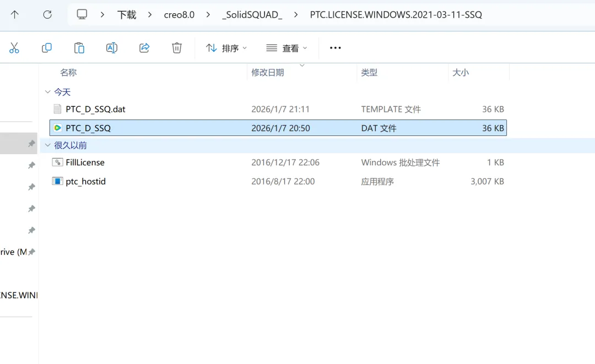595x364 pixels.
Task: Click the 应用程序 type cell
Action: (x=377, y=181)
